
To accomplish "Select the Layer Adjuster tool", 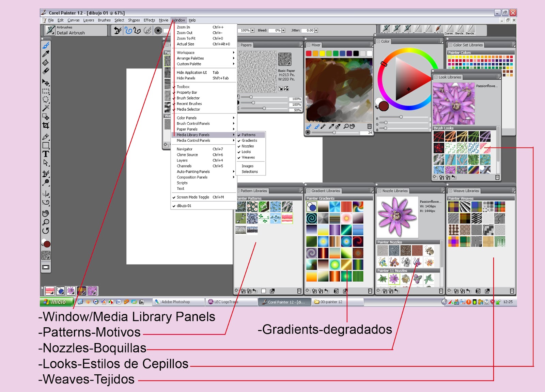I will pyautogui.click(x=46, y=82).
